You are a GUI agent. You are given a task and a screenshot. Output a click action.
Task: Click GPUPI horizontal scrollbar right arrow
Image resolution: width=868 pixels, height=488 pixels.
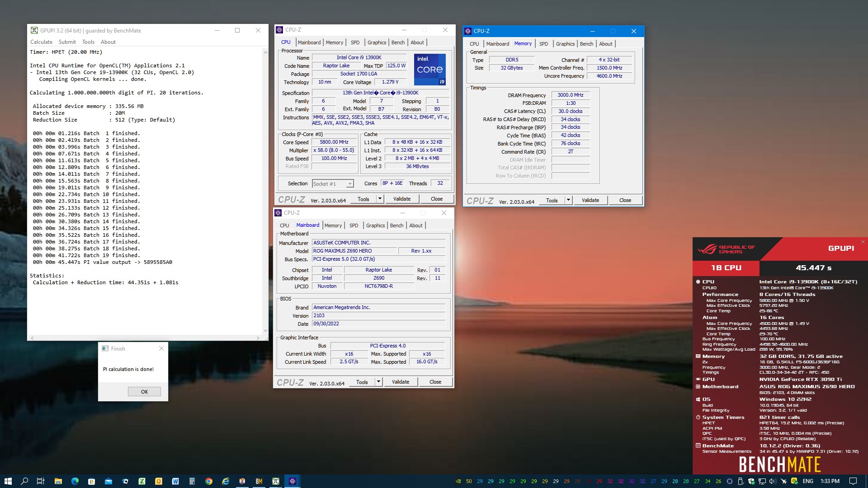[x=258, y=338]
